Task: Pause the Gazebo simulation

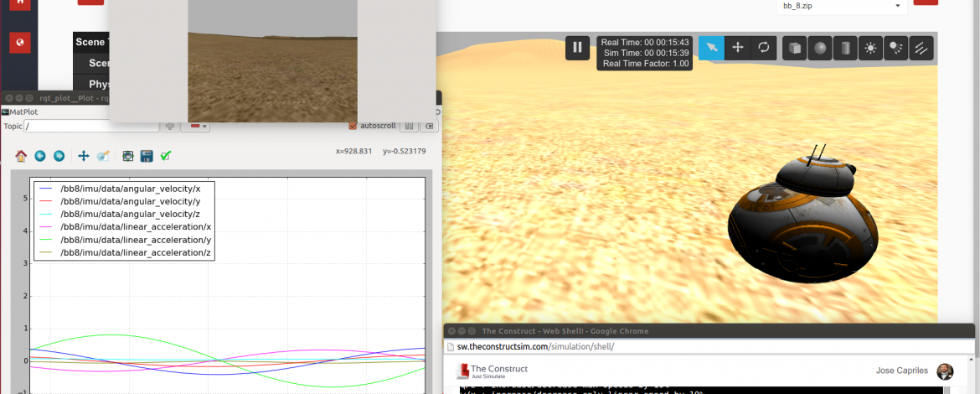Action: (577, 48)
